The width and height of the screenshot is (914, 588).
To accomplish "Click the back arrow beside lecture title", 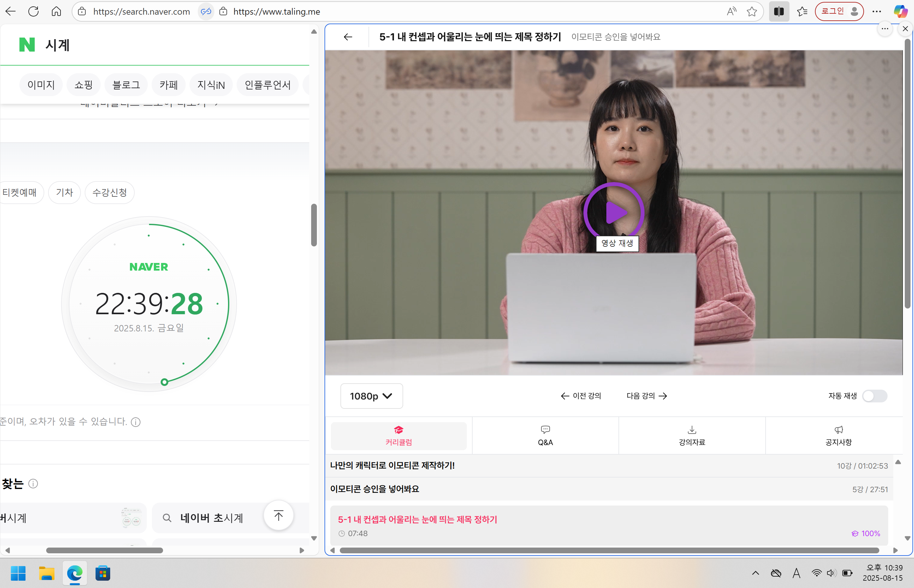I will pos(347,37).
